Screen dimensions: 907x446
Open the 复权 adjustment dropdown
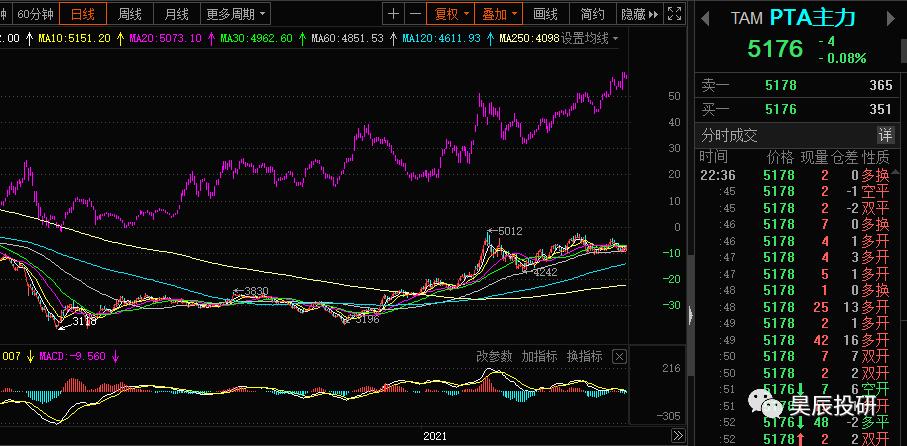pyautogui.click(x=450, y=14)
